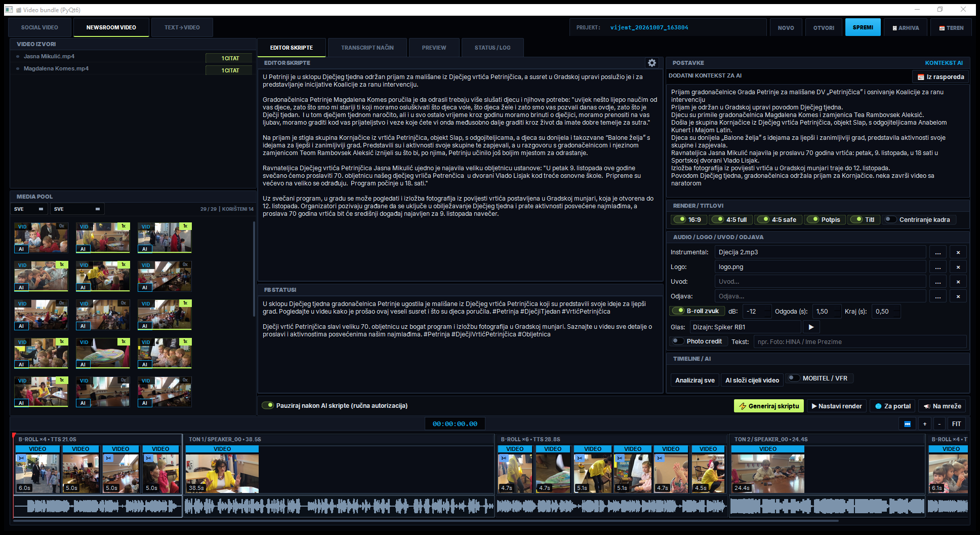Open first SVE filter dropdown in Media Pool
This screenshot has width=980, height=535.
pos(29,209)
